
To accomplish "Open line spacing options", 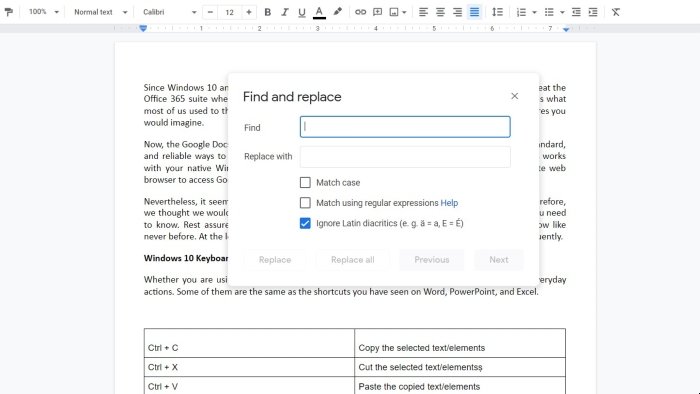I will coord(497,12).
